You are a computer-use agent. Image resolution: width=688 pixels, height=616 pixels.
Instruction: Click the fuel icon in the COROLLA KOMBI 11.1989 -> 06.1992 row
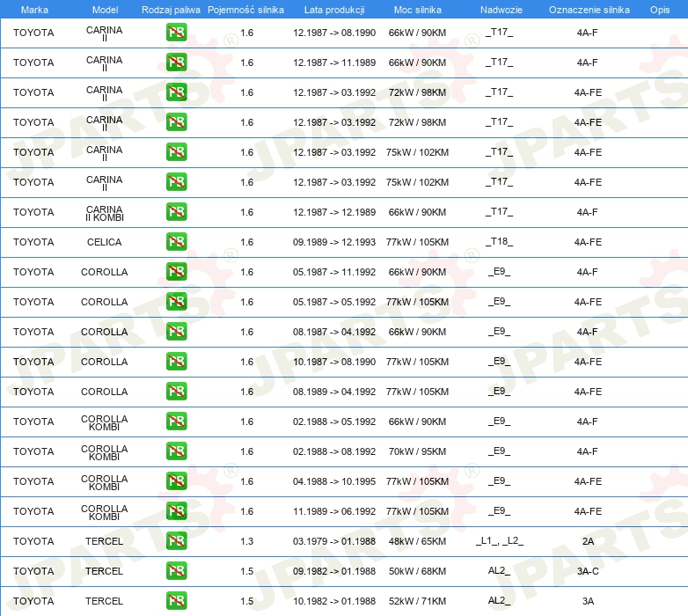[176, 511]
